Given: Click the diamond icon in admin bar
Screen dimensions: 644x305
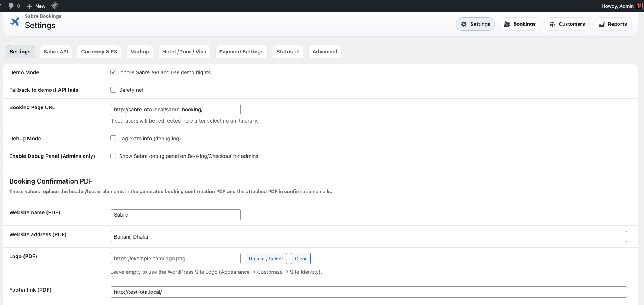Looking at the screenshot, I should pos(55,6).
